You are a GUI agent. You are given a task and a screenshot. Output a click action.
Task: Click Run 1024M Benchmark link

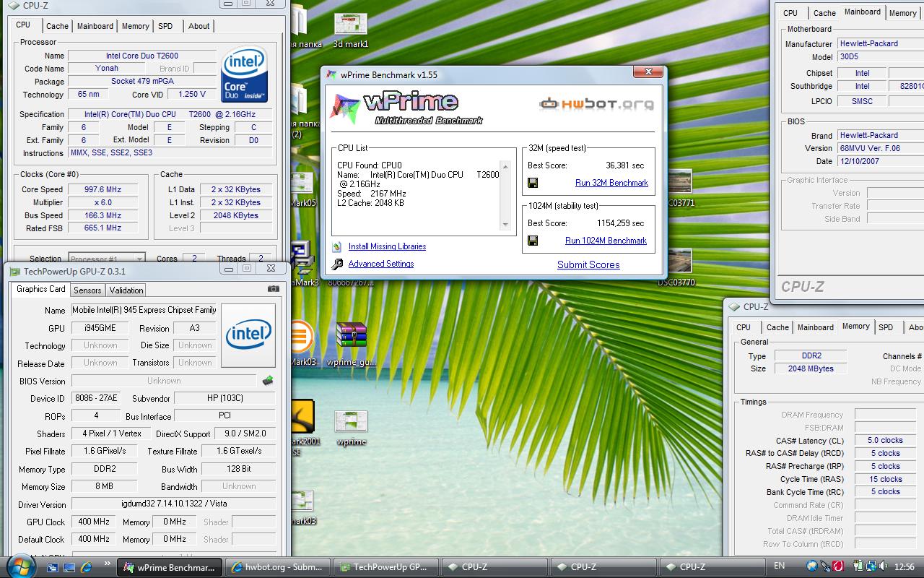606,241
